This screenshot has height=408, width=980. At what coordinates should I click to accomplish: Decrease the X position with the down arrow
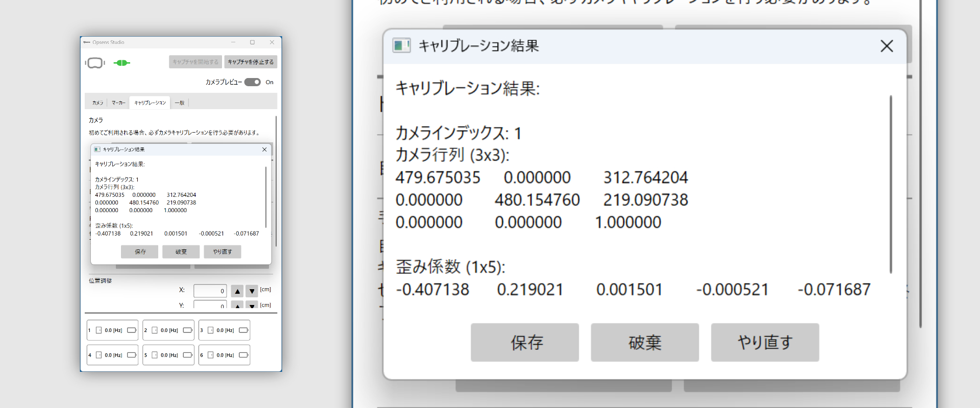point(252,291)
